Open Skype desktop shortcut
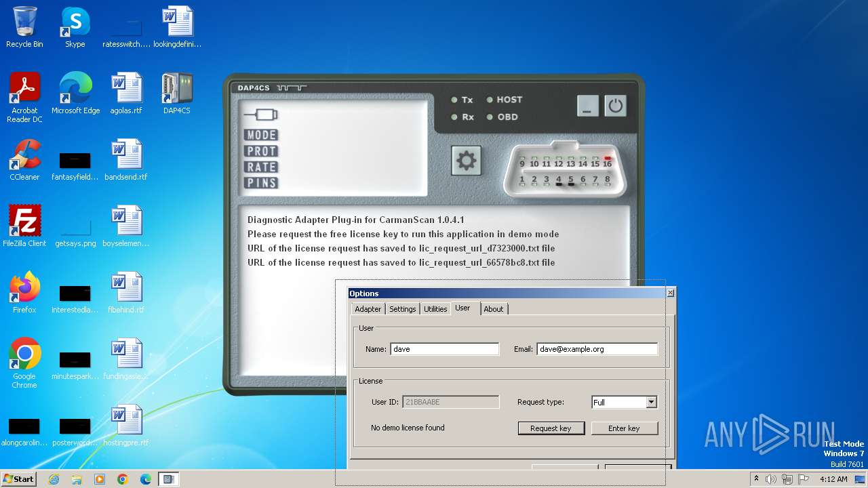The image size is (868, 488). [x=75, y=27]
